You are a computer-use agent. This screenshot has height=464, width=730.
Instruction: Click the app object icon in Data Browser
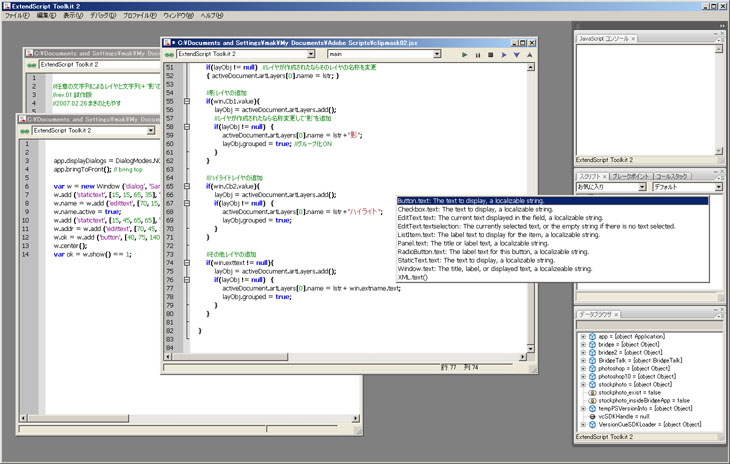[x=592, y=336]
